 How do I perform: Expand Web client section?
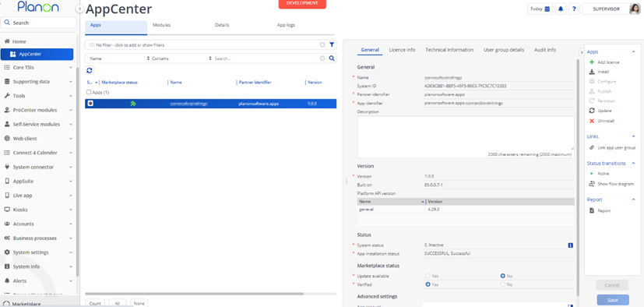[71, 139]
